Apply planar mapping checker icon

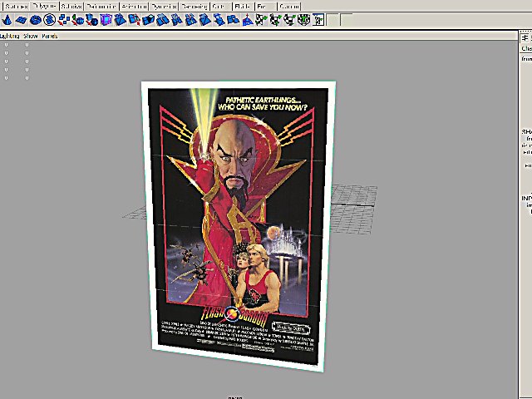pos(261,20)
